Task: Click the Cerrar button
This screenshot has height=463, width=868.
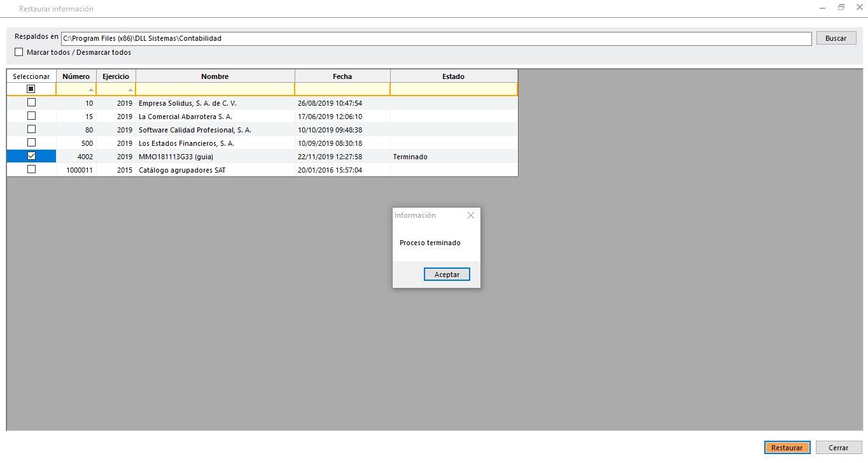Action: click(838, 448)
